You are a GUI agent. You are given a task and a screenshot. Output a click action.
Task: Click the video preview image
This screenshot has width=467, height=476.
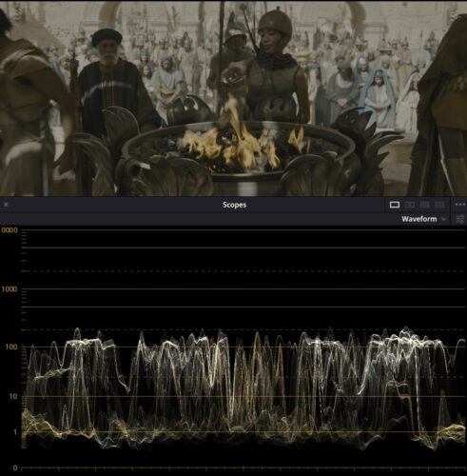(x=233, y=98)
